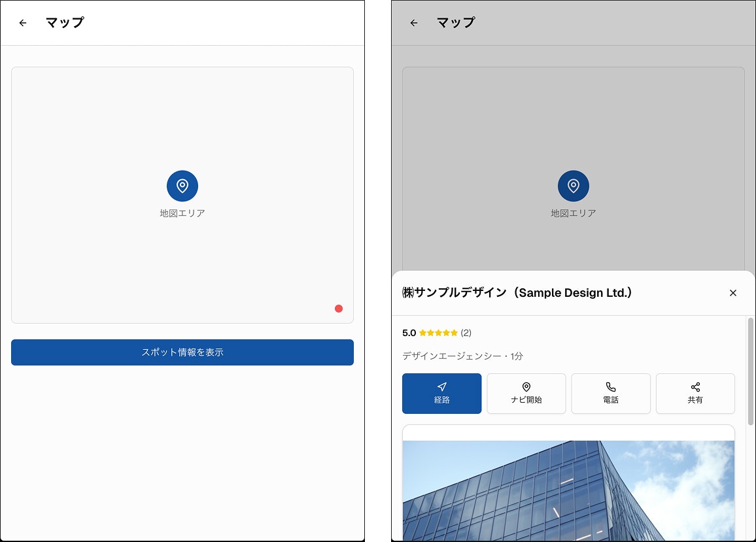Screen dimensions: 756x542
Task: Tap the 電話 phone icon to call
Action: pos(610,387)
